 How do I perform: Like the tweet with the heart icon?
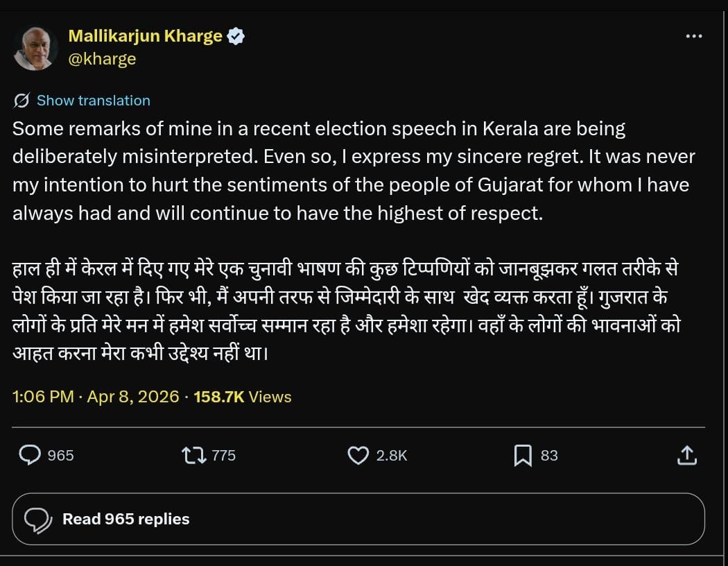click(358, 455)
